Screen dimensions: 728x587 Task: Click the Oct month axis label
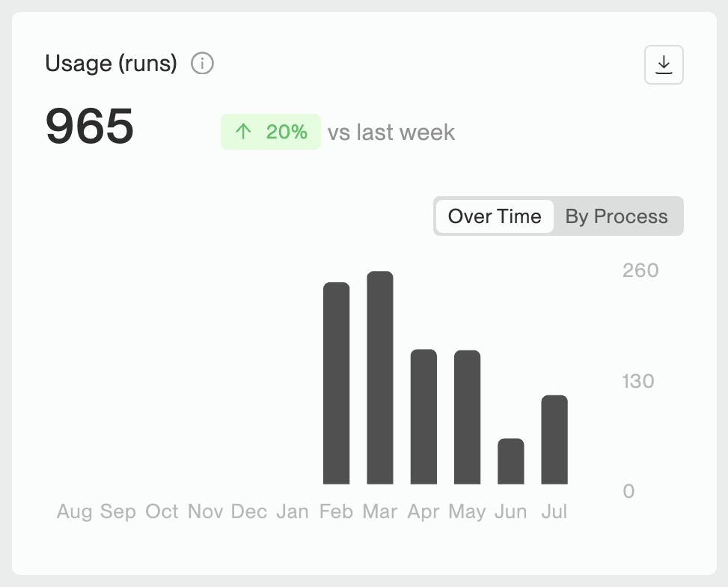[x=162, y=511]
